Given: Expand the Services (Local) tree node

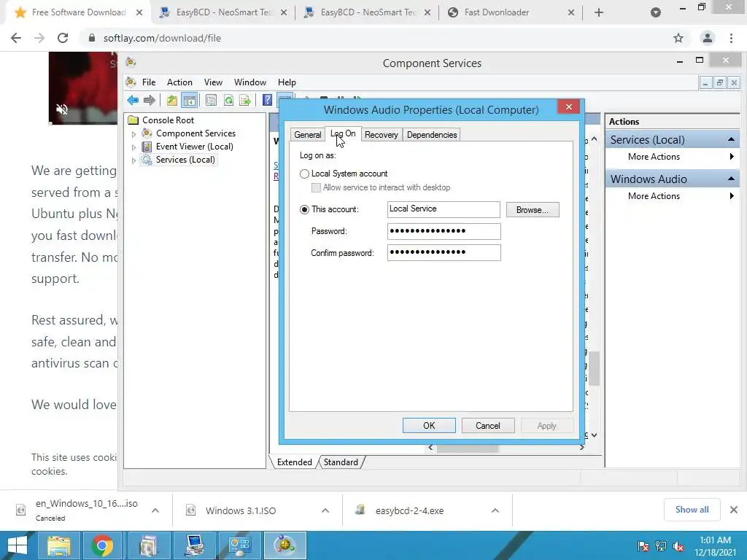Looking at the screenshot, I should coord(134,160).
